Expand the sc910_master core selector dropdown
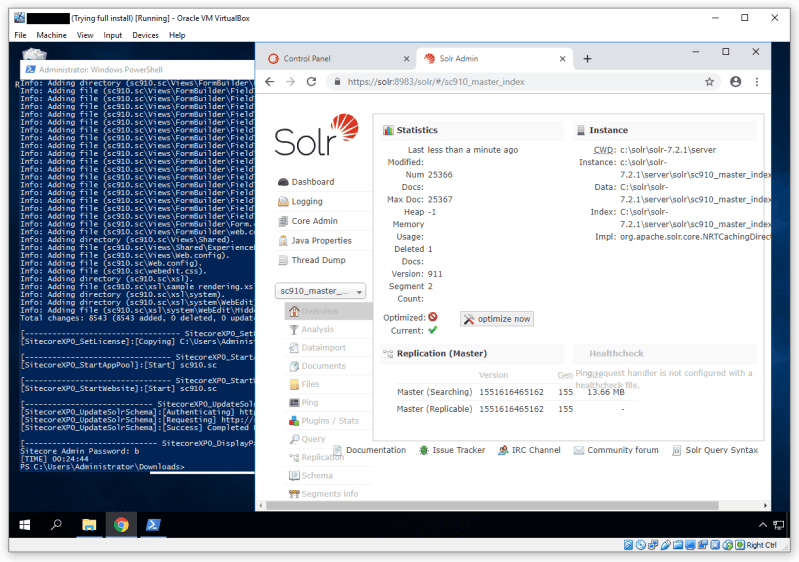This screenshot has height=562, width=799. pos(321,291)
